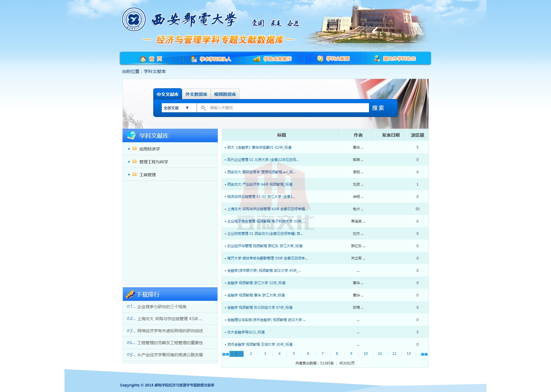Image resolution: width=551 pixels, height=392 pixels.
Task: Click the academic leaders people icon
Action: pyautogui.click(x=194, y=59)
